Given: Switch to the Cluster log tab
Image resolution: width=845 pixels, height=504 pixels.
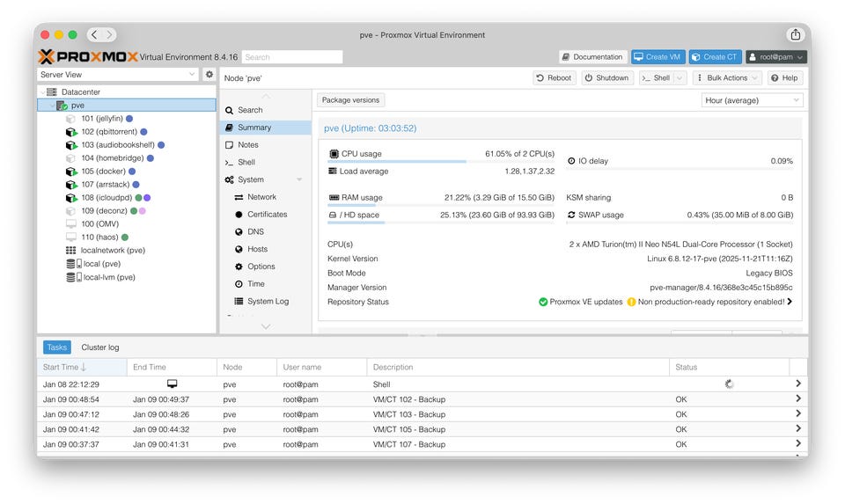Looking at the screenshot, I should click(x=100, y=347).
